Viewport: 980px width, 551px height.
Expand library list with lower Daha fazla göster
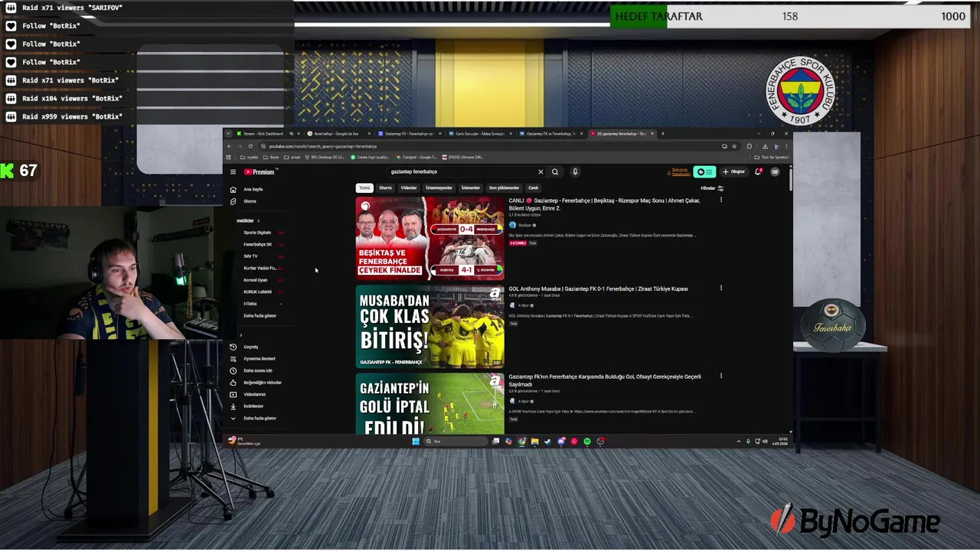pyautogui.click(x=260, y=418)
